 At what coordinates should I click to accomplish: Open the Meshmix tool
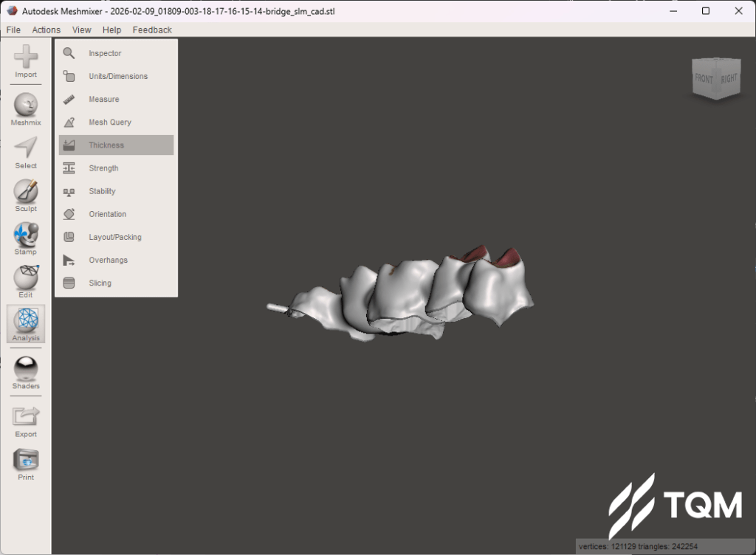pyautogui.click(x=26, y=107)
